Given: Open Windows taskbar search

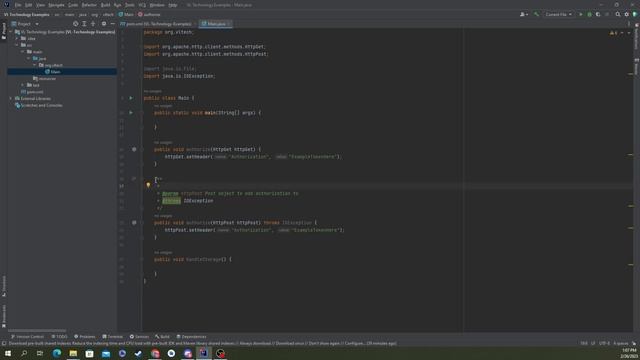Looking at the screenshot, I should [24, 353].
